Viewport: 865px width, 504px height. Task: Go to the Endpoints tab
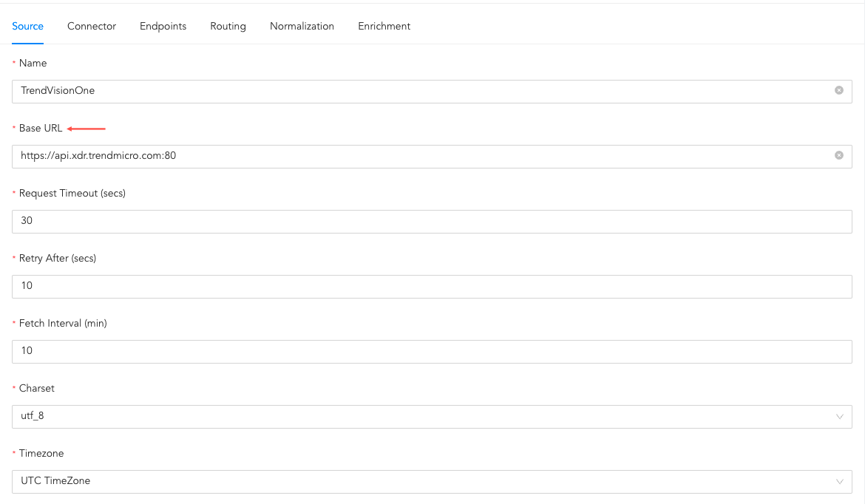[163, 26]
